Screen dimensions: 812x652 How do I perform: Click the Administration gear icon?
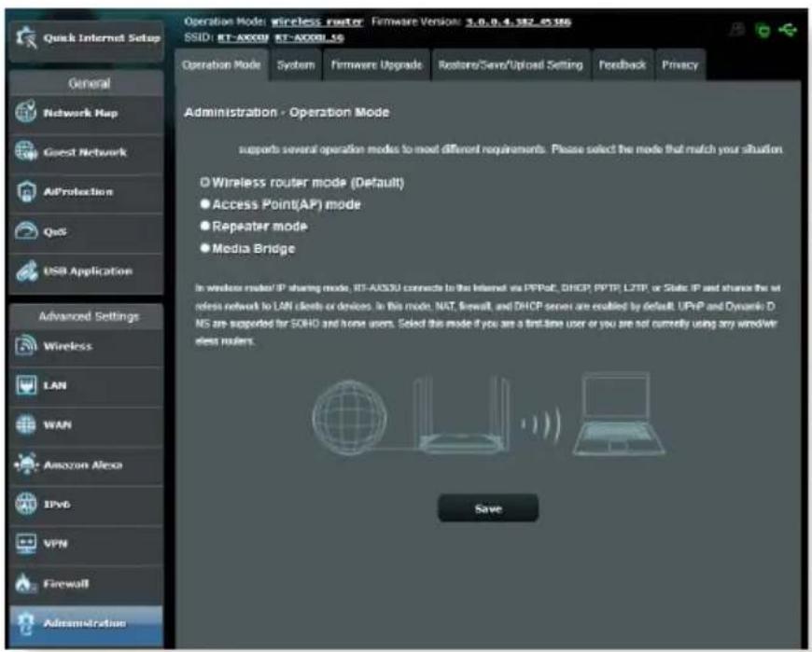tap(25, 623)
